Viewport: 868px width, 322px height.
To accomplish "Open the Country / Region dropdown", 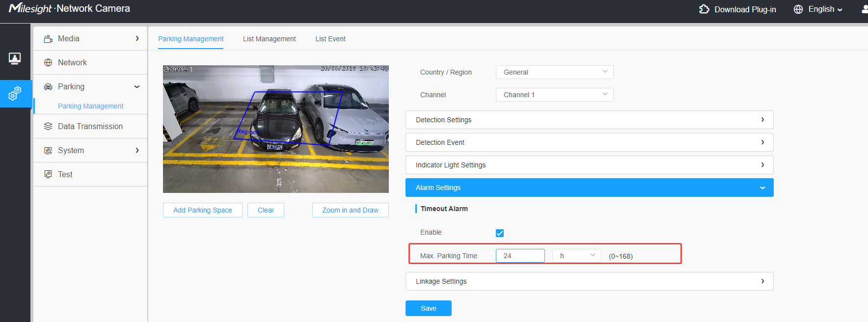I will 555,72.
